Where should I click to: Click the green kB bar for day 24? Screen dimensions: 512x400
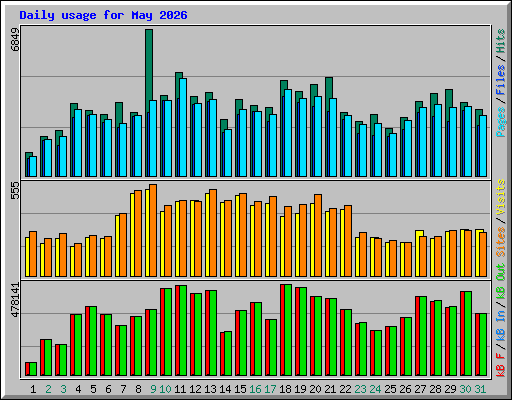coord(378,353)
